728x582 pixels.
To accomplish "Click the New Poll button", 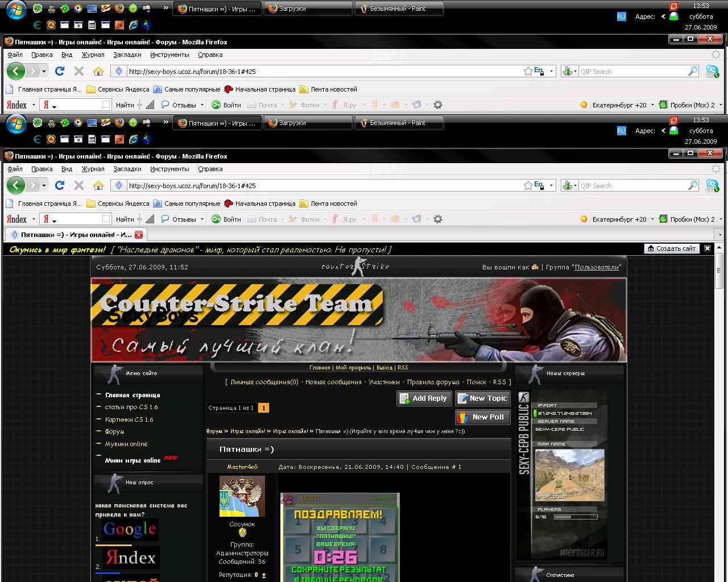I will tap(483, 417).
